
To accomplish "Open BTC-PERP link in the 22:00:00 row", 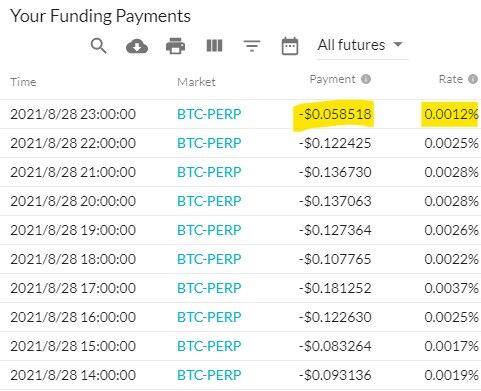I will [209, 143].
